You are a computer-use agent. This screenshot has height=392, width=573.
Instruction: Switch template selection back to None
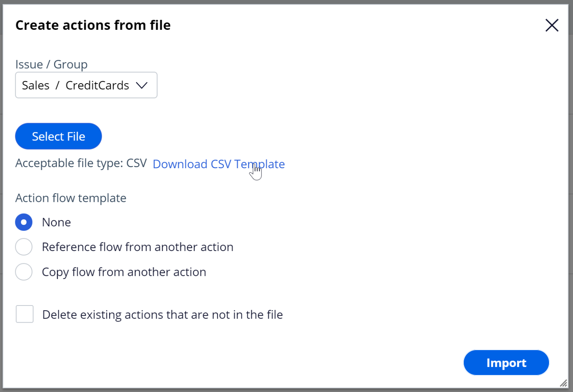point(24,222)
